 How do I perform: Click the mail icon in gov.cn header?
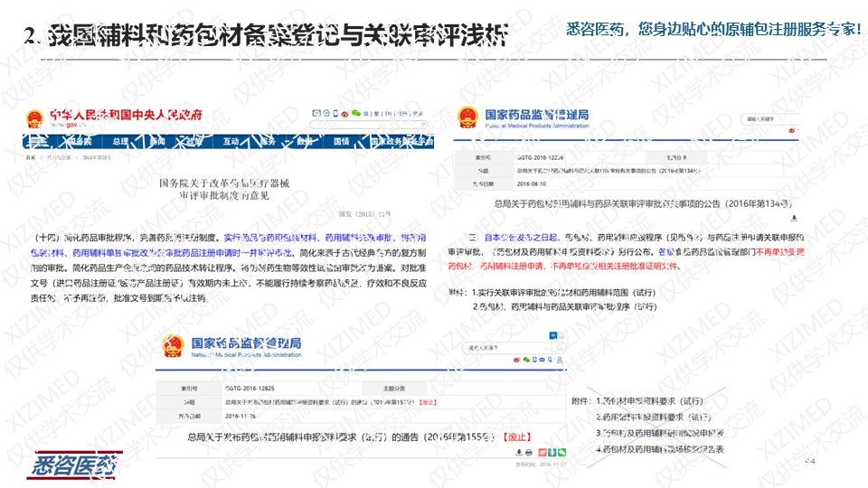tap(315, 114)
